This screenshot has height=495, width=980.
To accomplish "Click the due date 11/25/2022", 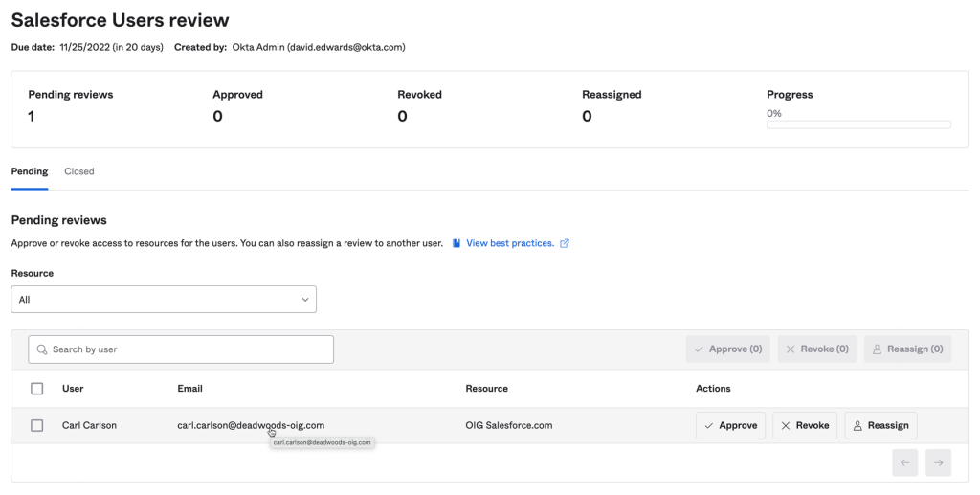I will [85, 47].
